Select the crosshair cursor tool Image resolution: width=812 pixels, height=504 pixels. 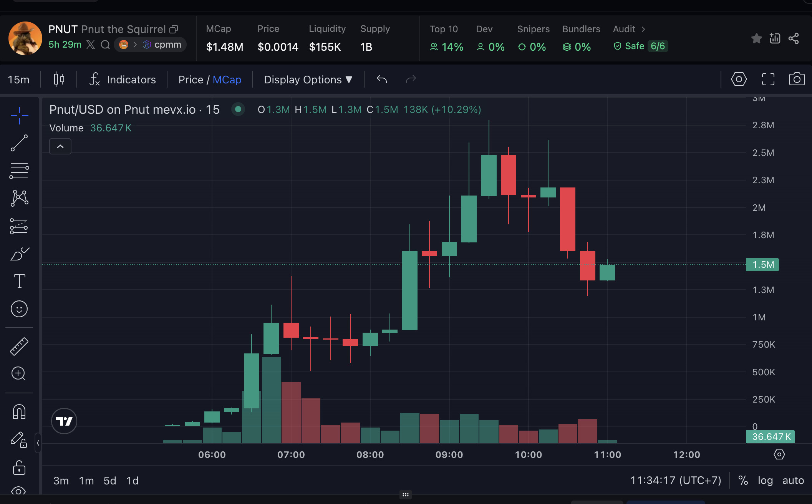click(19, 115)
